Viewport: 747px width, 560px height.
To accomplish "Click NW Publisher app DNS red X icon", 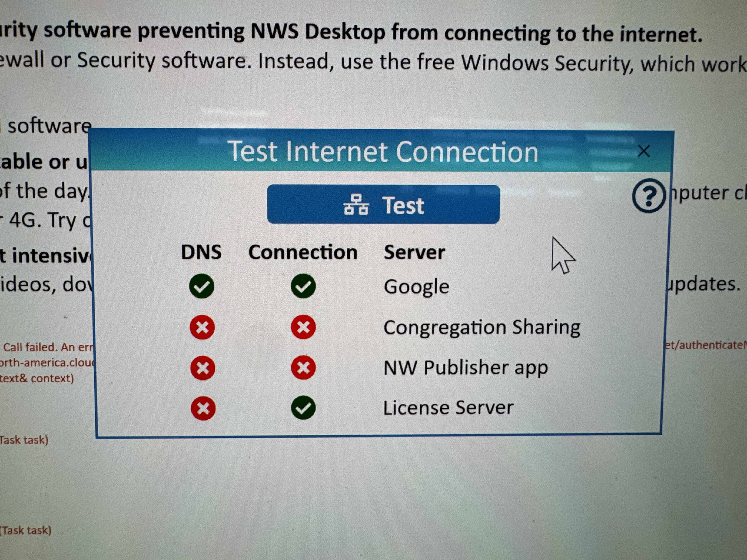I will (202, 368).
